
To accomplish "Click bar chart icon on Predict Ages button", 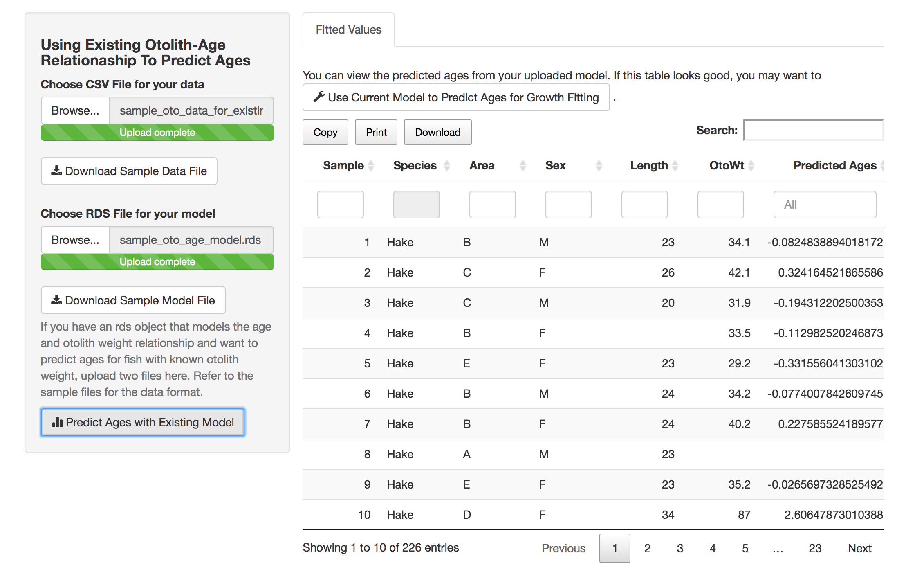I will click(x=57, y=422).
